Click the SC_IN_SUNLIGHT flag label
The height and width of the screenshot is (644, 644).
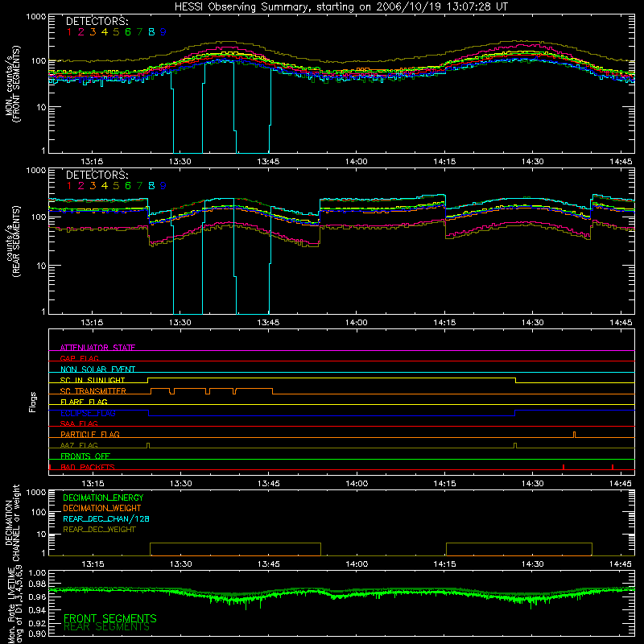[93, 380]
